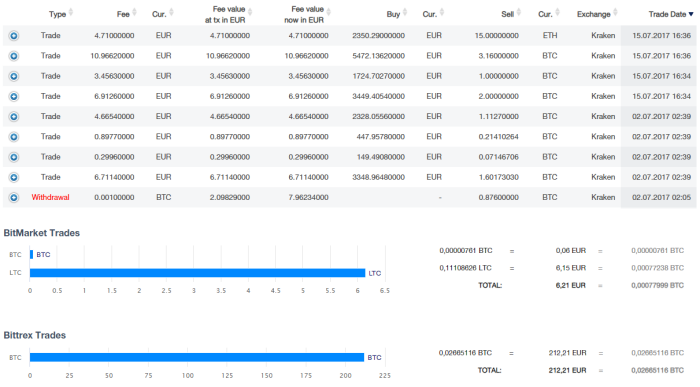Open details for the 149.4908 EUR trade
700x387 pixels.
point(14,157)
